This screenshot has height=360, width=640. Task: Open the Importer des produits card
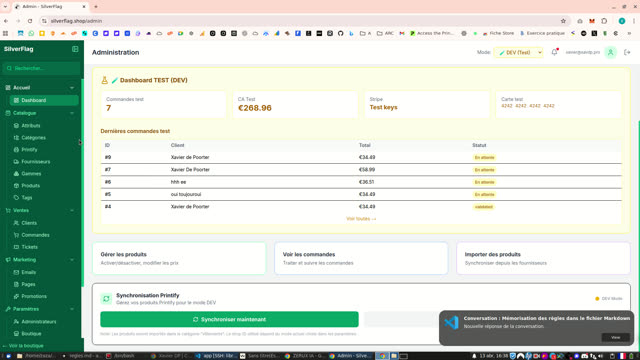[x=543, y=258]
